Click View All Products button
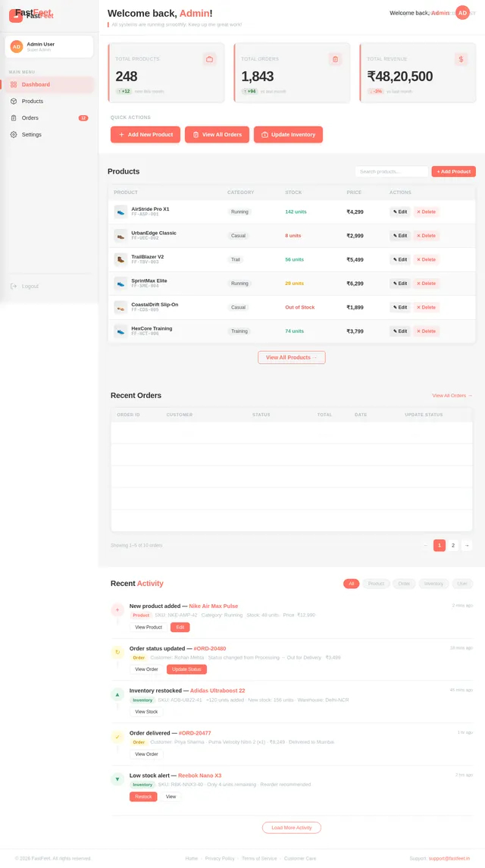 click(x=291, y=357)
